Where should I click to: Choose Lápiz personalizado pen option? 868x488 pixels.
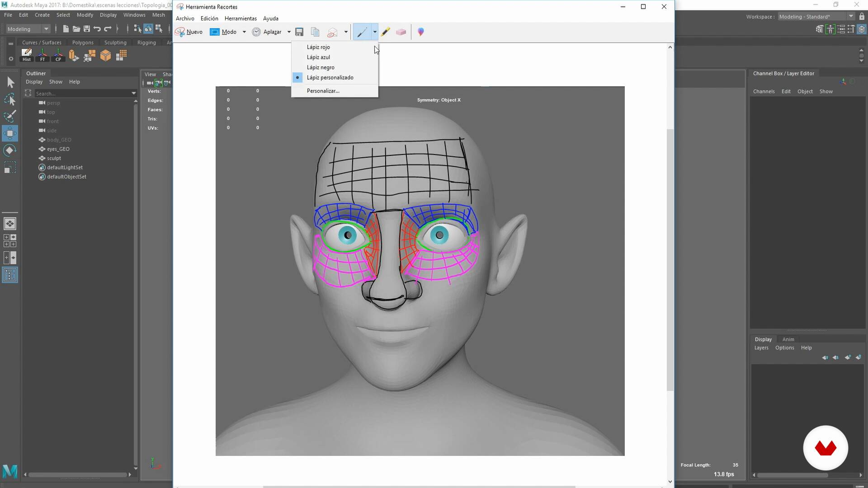click(x=335, y=78)
